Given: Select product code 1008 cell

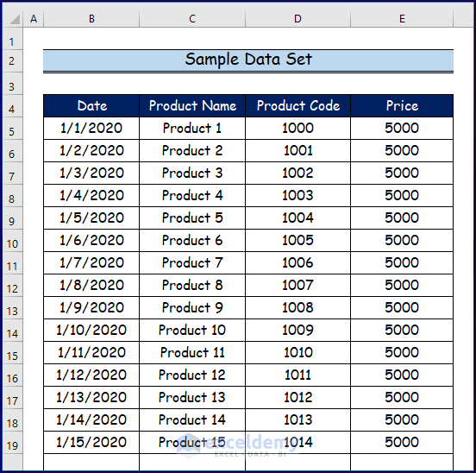Looking at the screenshot, I should click(x=297, y=308).
